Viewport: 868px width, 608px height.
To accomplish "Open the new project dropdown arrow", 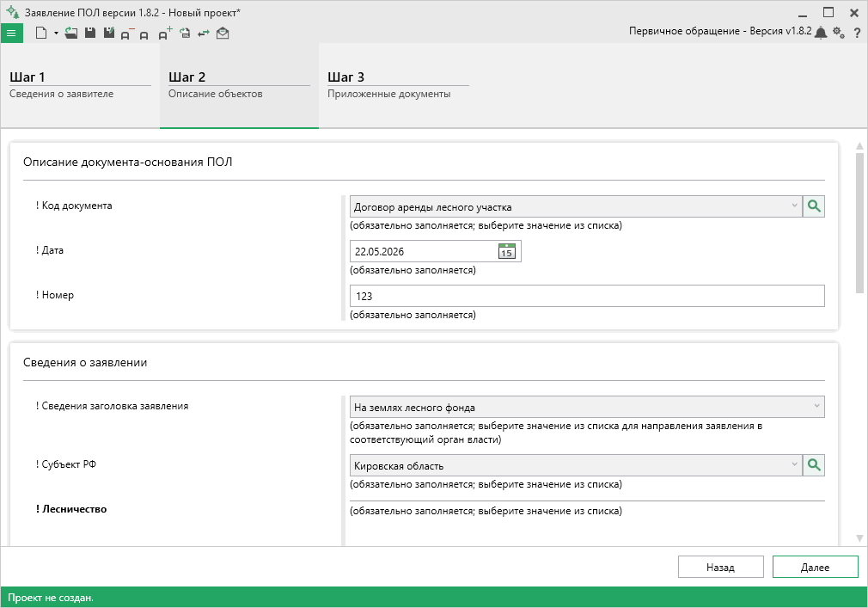I will [x=56, y=34].
